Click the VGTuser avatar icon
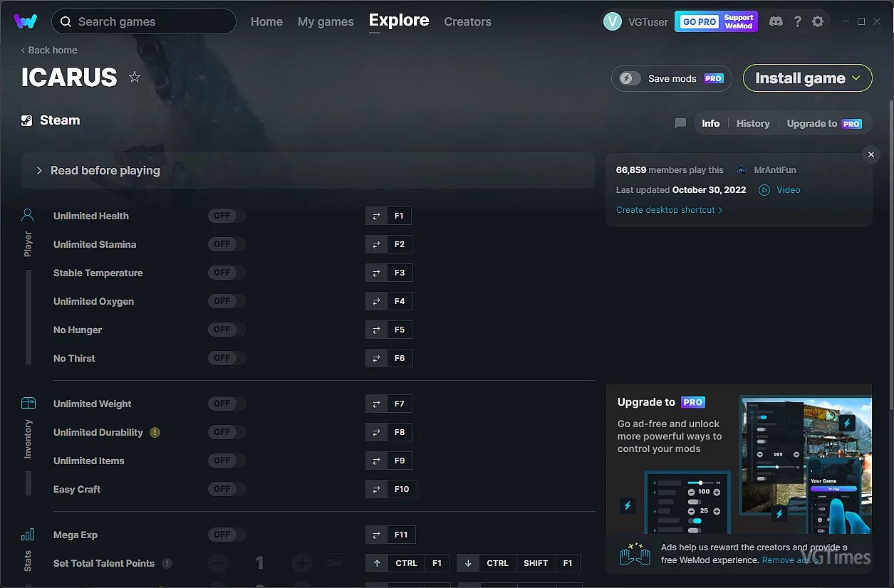Image resolution: width=894 pixels, height=588 pixels. click(x=613, y=21)
